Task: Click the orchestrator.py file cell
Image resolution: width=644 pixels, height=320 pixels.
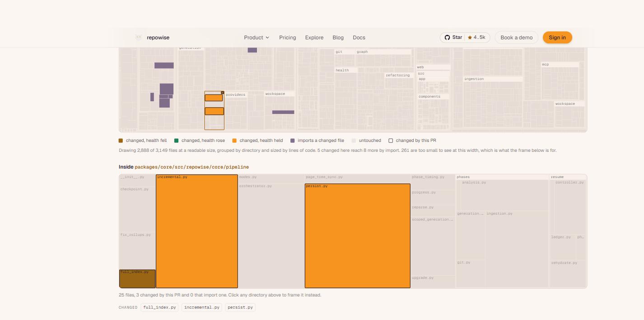Action: coord(271,235)
